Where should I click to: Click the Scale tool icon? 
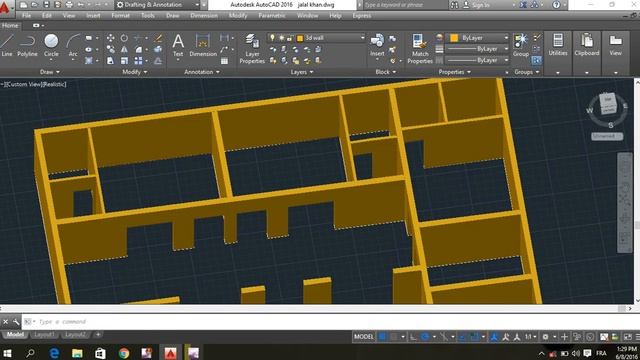click(x=124, y=61)
